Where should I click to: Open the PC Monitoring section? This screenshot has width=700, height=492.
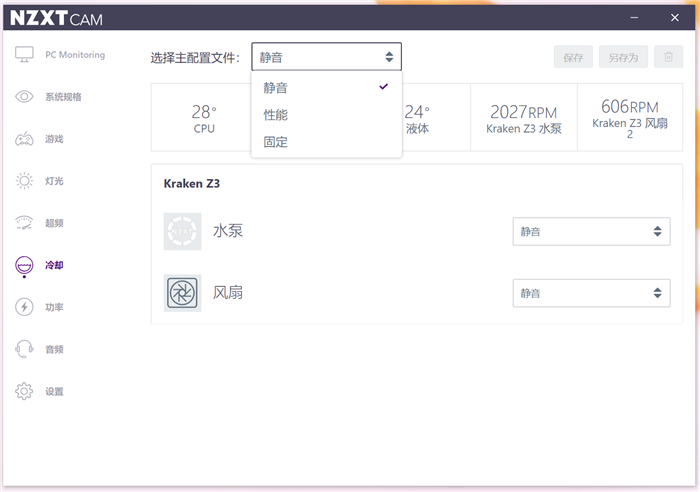[75, 54]
